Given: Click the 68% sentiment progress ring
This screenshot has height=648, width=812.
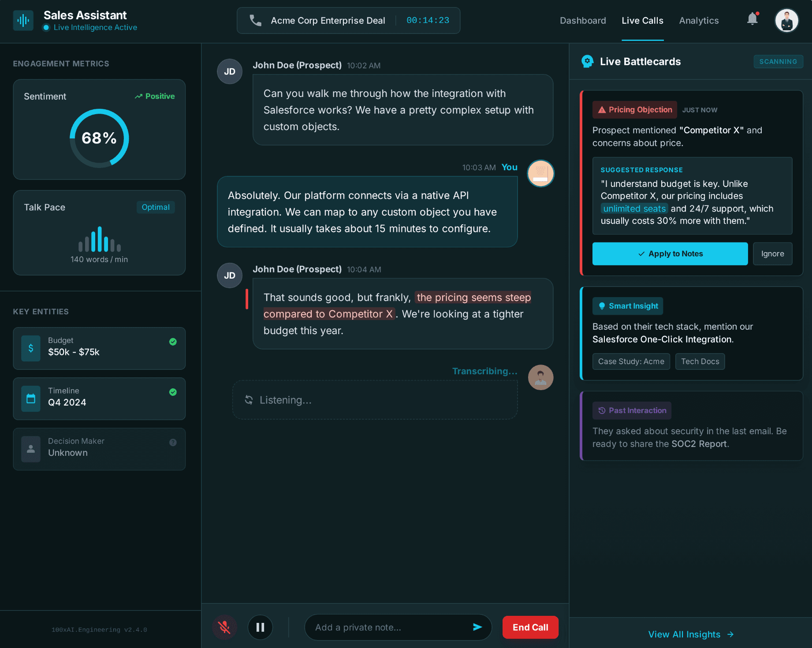Looking at the screenshot, I should [x=99, y=138].
